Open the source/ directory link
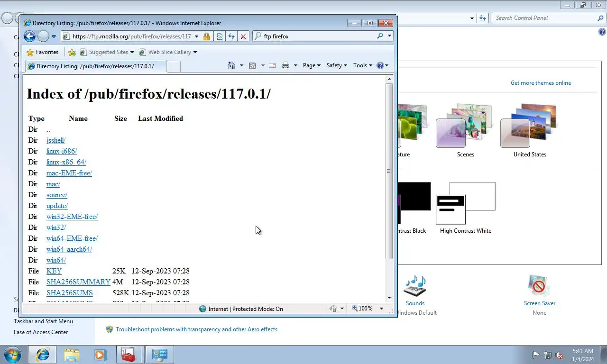This screenshot has height=364, width=607. click(x=57, y=195)
